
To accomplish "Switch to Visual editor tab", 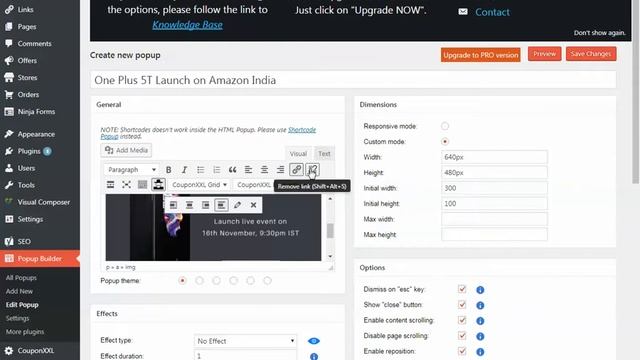I will [298, 154].
